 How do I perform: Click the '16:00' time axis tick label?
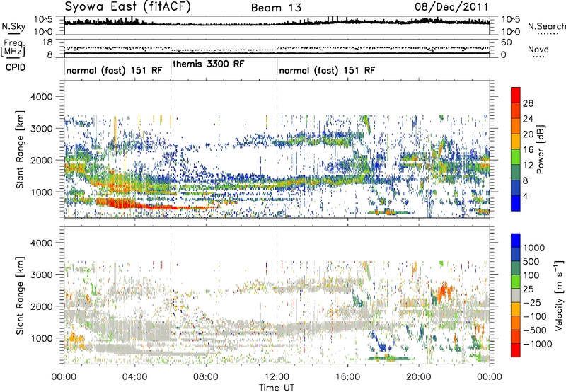347,377
